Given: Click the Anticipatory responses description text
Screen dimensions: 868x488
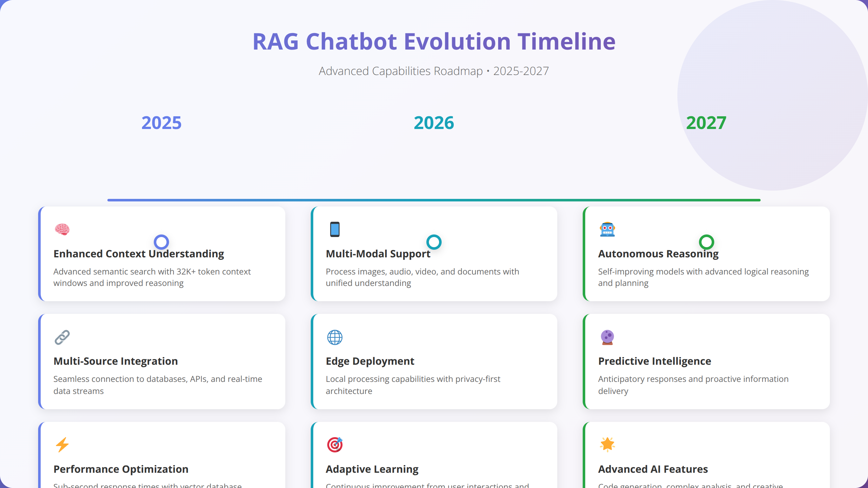Looking at the screenshot, I should pos(694,385).
